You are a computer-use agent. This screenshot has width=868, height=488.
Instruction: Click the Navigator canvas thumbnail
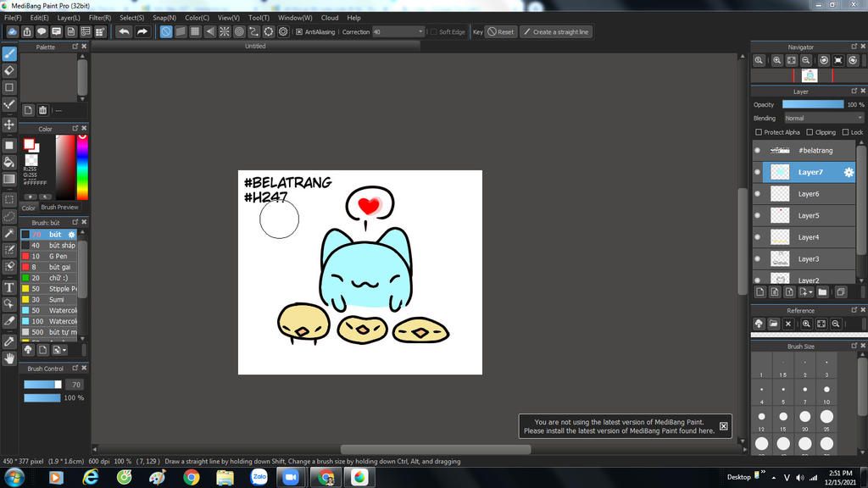point(810,75)
